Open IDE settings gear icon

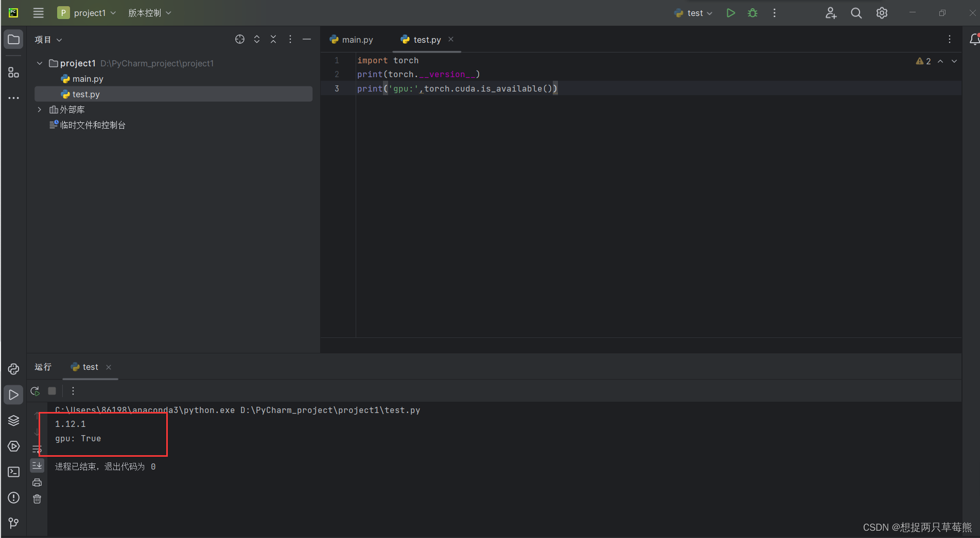tap(881, 13)
